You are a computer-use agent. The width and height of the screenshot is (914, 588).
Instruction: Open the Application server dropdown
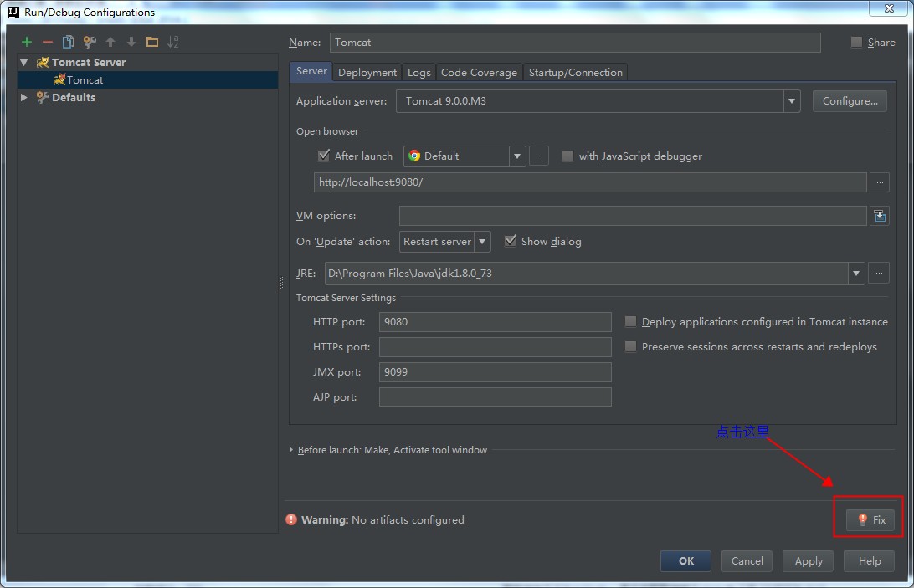791,101
